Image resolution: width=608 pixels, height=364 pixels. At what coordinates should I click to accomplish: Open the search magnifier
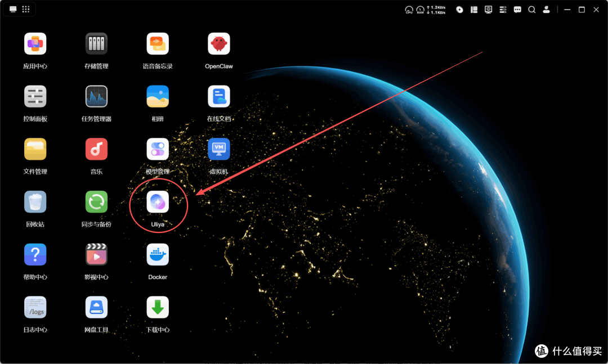point(532,10)
